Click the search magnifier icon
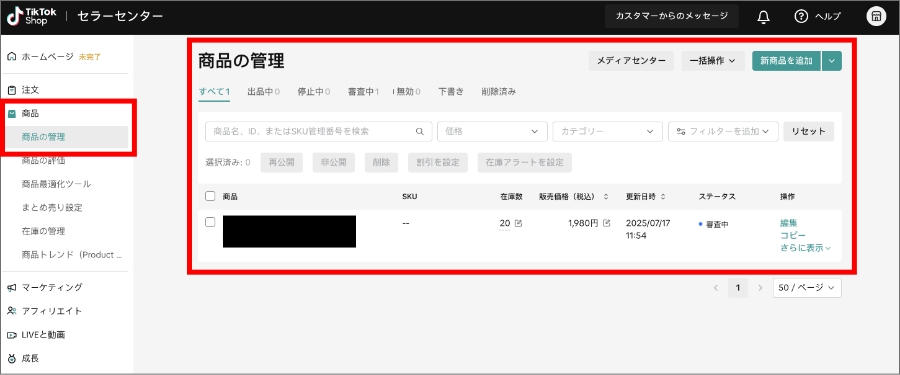The width and height of the screenshot is (900, 375). pyautogui.click(x=420, y=132)
